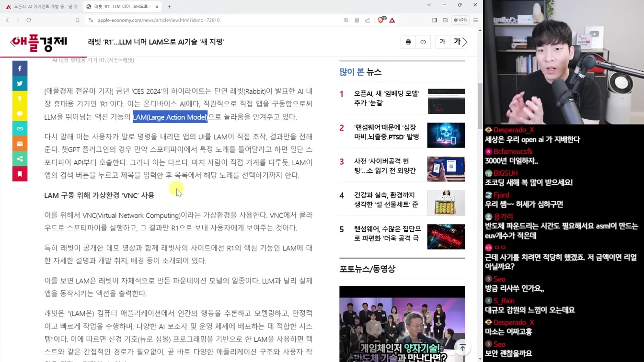Open a new browser tab
This screenshot has width=644, height=362.
(169, 7)
